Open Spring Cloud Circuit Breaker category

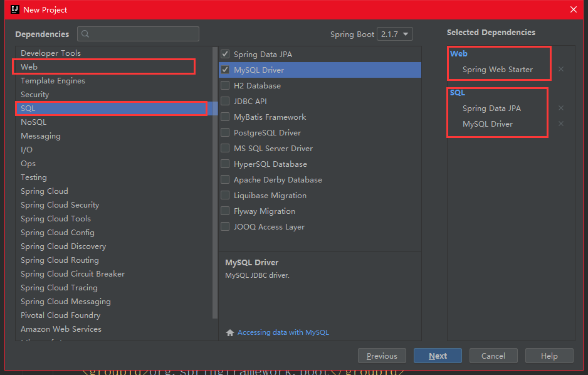(x=113, y=274)
